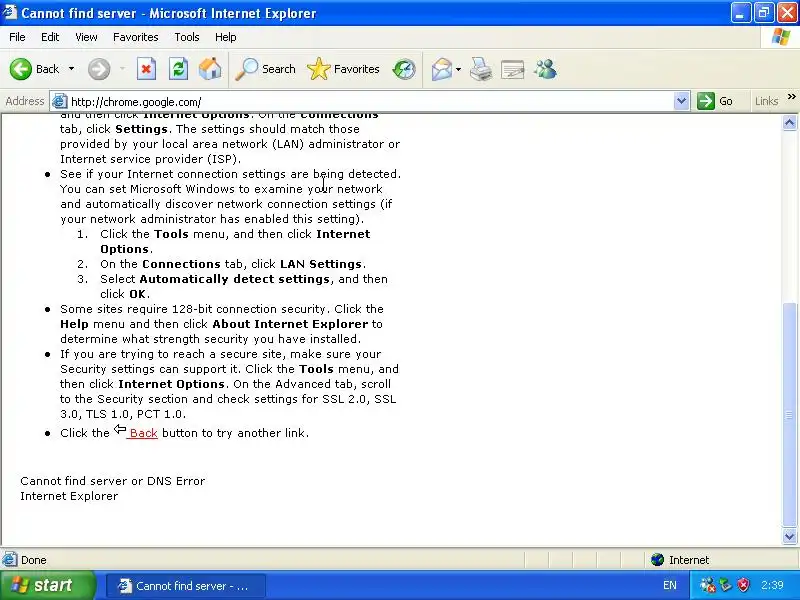Click the Done status bar page icon

(9, 560)
